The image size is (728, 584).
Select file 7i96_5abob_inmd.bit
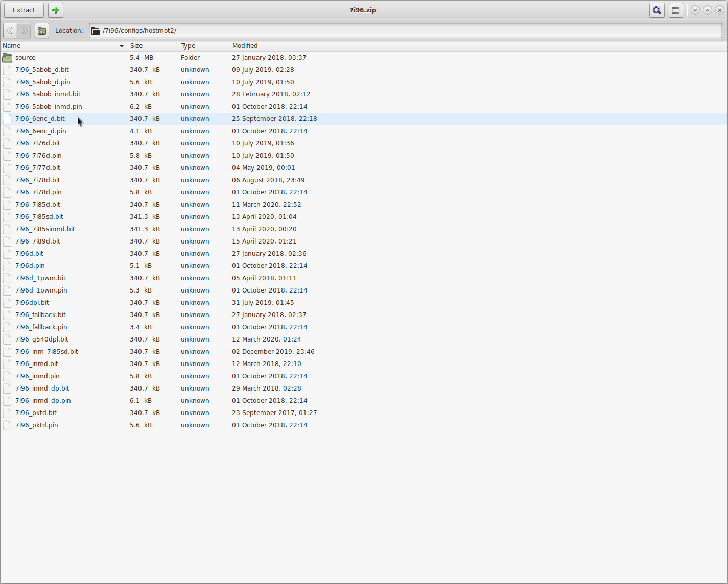[x=48, y=94]
